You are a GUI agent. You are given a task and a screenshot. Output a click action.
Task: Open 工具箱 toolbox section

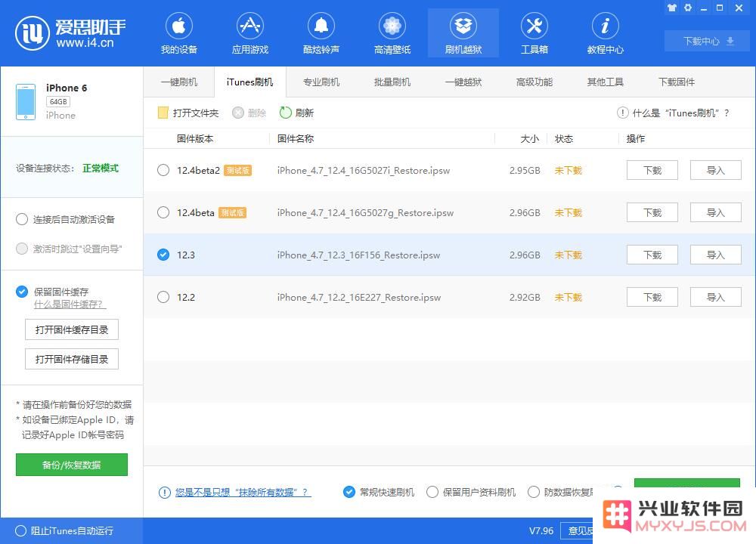[534, 32]
